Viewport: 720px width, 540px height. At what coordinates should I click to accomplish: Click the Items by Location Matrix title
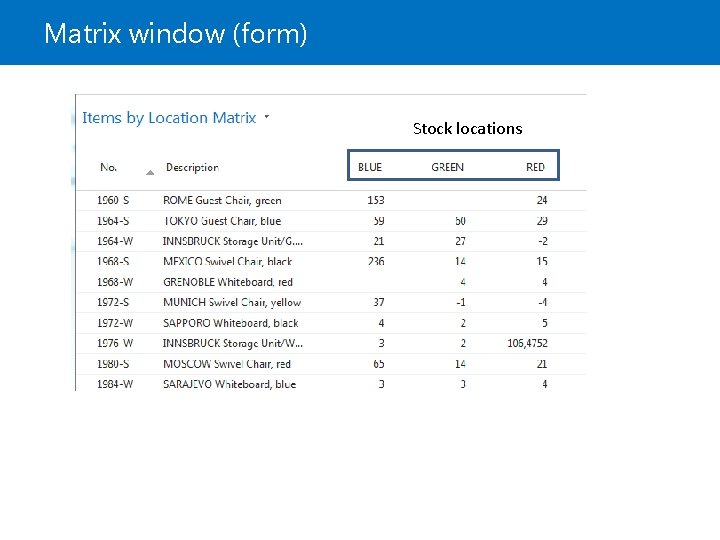point(169,118)
